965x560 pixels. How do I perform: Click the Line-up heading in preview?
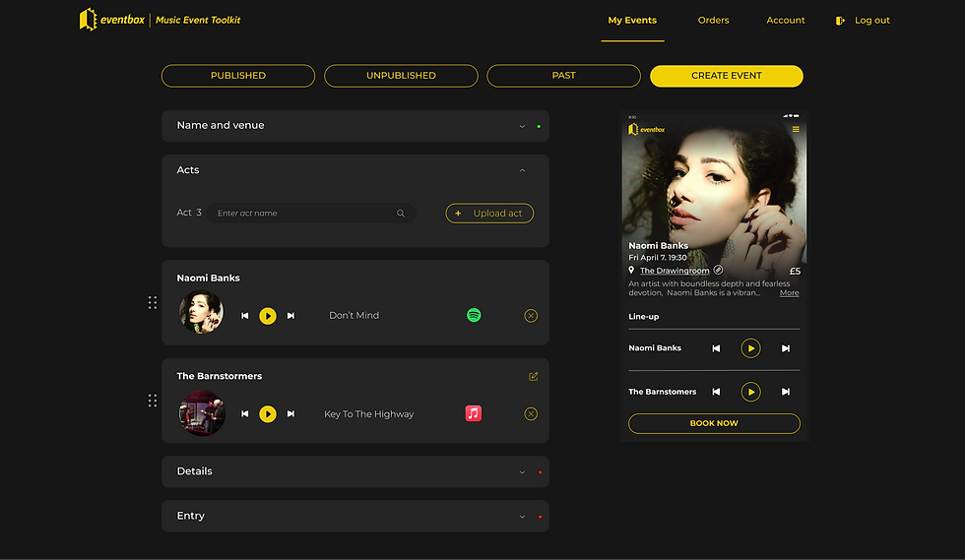click(643, 316)
